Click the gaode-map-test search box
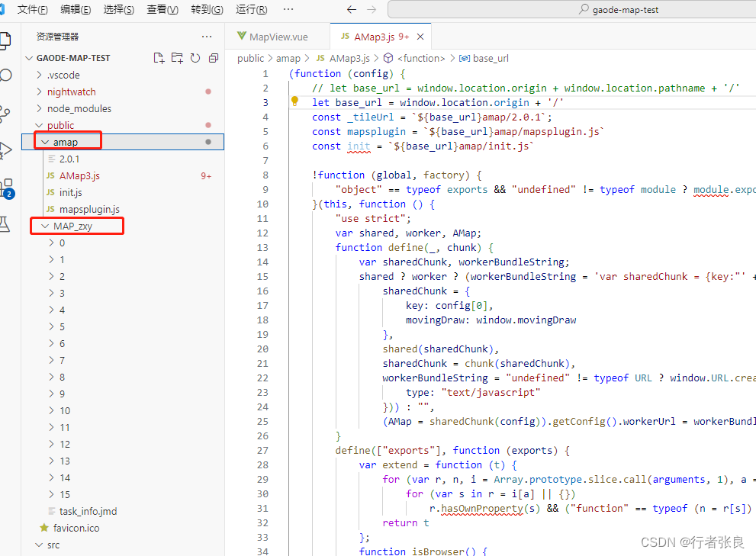The height and width of the screenshot is (556, 756). click(x=571, y=10)
